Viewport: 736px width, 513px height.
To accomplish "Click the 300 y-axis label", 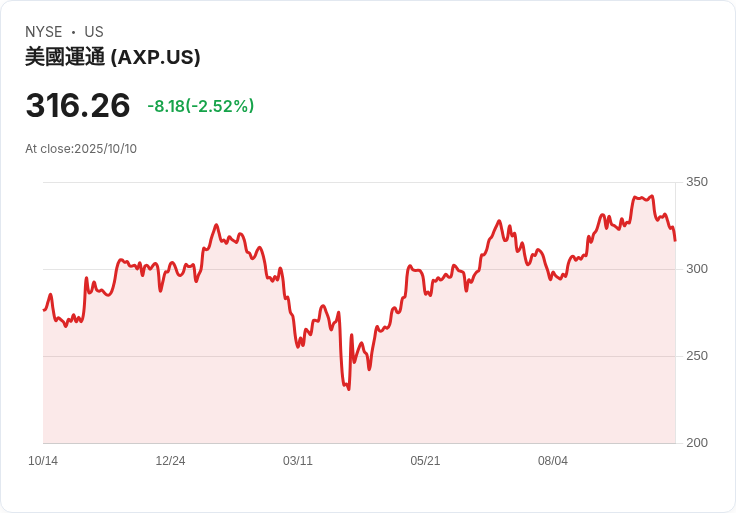I will pyautogui.click(x=696, y=269).
